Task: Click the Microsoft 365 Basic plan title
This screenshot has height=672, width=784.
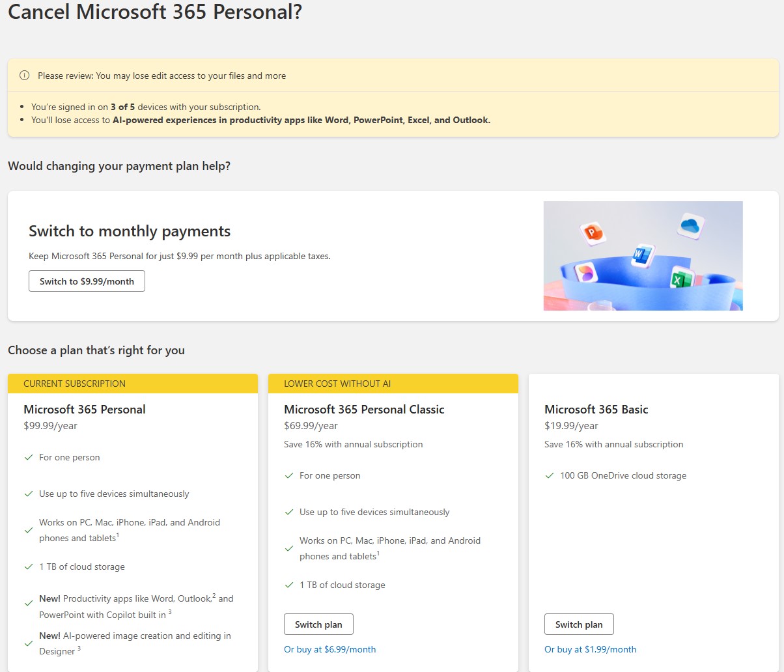Action: 596,410
